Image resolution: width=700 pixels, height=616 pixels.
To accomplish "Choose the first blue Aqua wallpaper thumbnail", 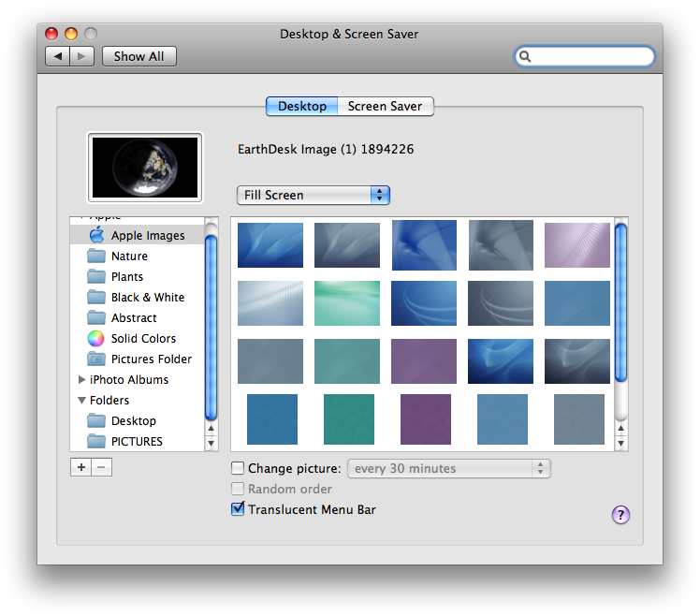I will [270, 245].
